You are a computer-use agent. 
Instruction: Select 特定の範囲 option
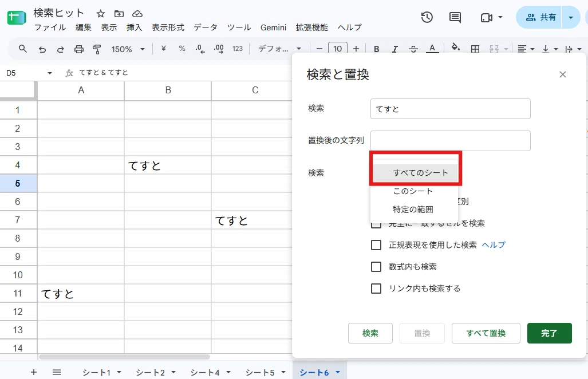tap(415, 209)
